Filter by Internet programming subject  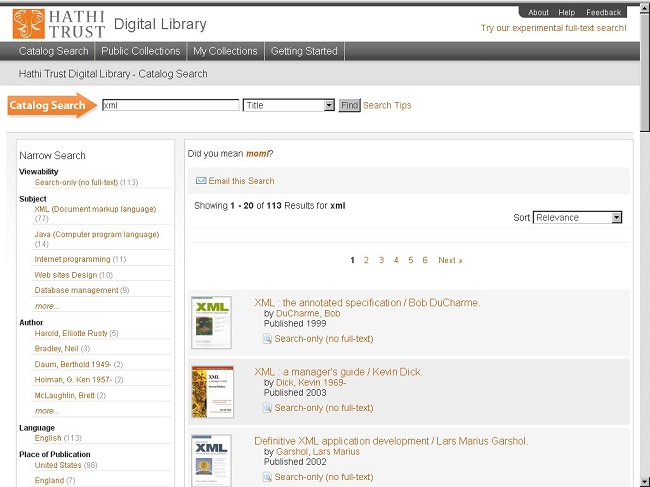[x=73, y=259]
